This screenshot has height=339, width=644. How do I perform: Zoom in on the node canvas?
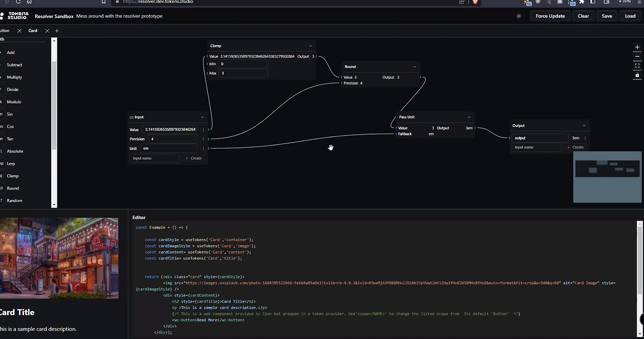tap(637, 47)
